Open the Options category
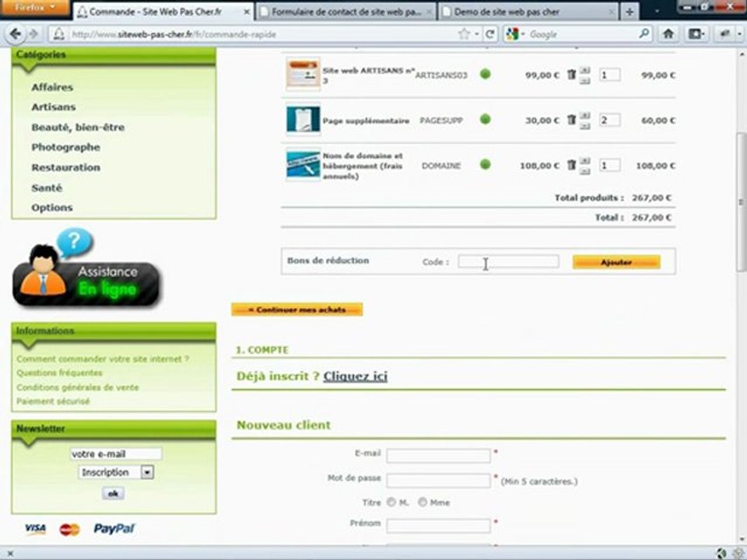Image resolution: width=747 pixels, height=560 pixels. (x=52, y=208)
